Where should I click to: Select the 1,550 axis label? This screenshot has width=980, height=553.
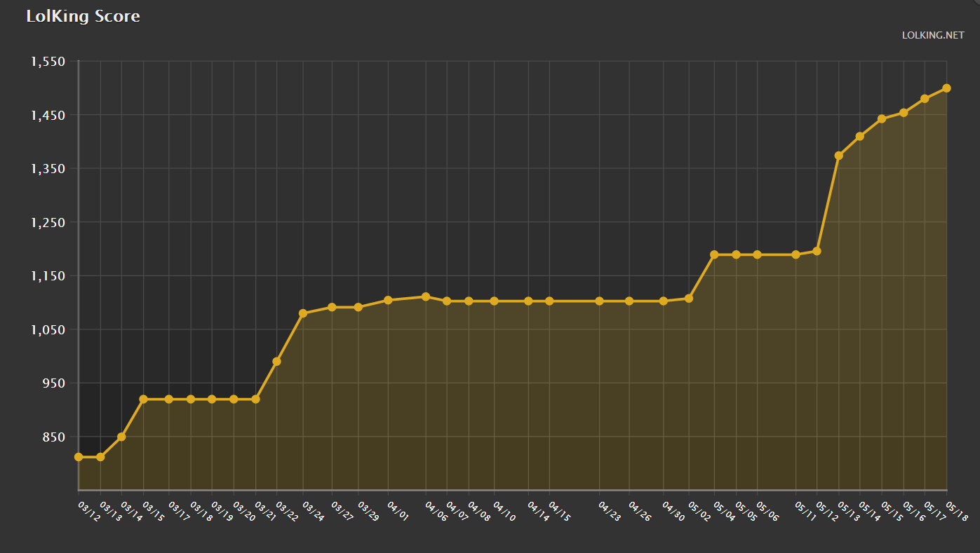(x=49, y=61)
